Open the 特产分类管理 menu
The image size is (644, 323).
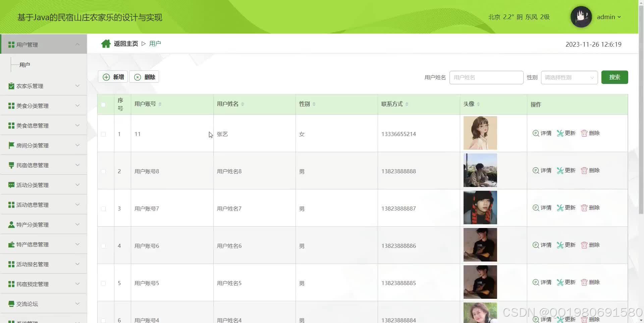coord(44,224)
